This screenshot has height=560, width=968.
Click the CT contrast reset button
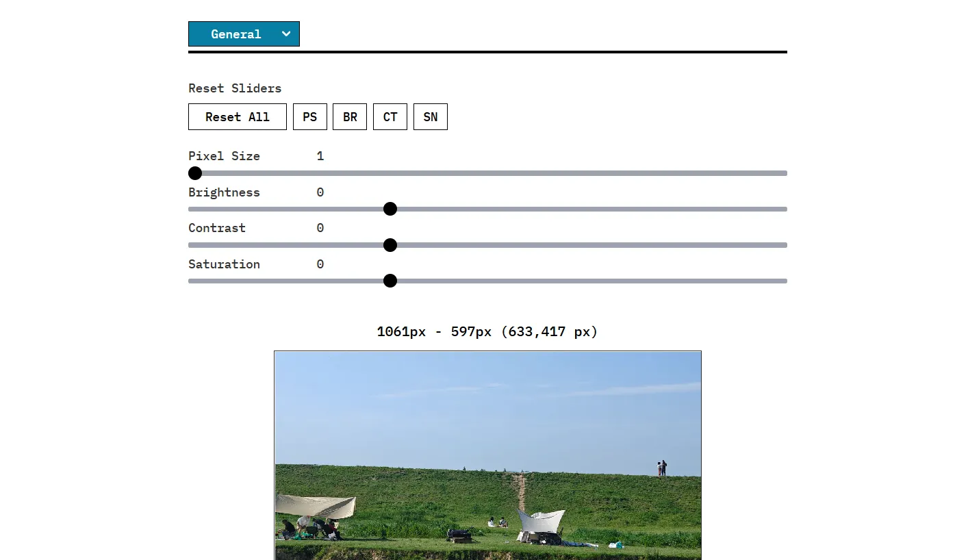coord(390,117)
